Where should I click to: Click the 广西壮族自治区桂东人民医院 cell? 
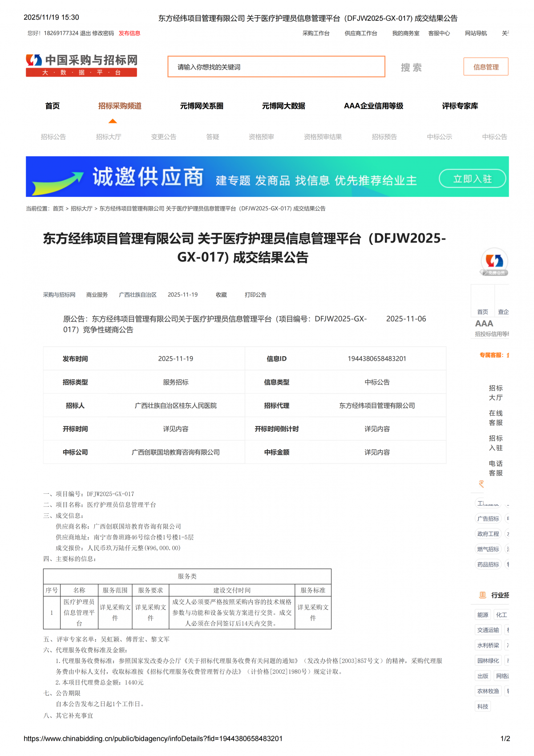176,406
